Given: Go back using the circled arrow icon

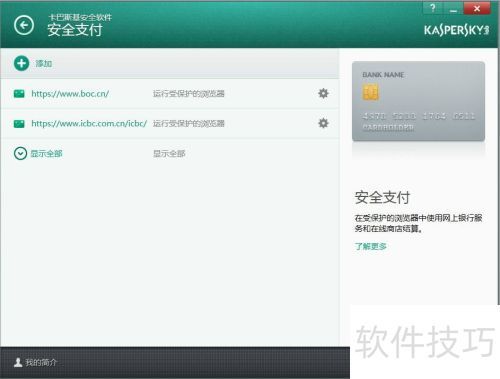Looking at the screenshot, I should (x=24, y=25).
